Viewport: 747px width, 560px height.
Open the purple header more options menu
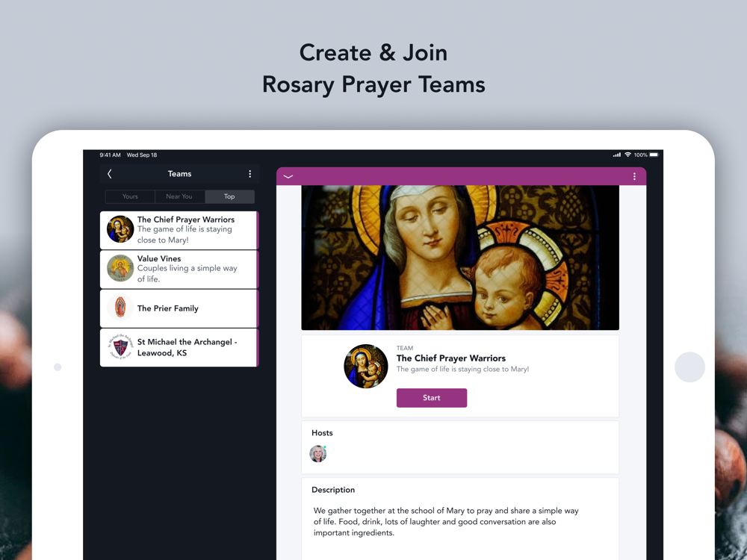634,176
